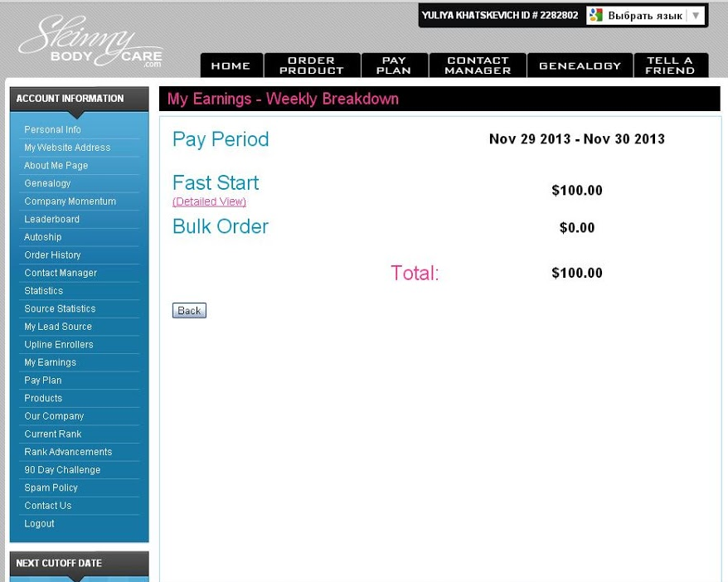Open Contact Manager in top navigation
The image size is (728, 582).
click(x=478, y=65)
